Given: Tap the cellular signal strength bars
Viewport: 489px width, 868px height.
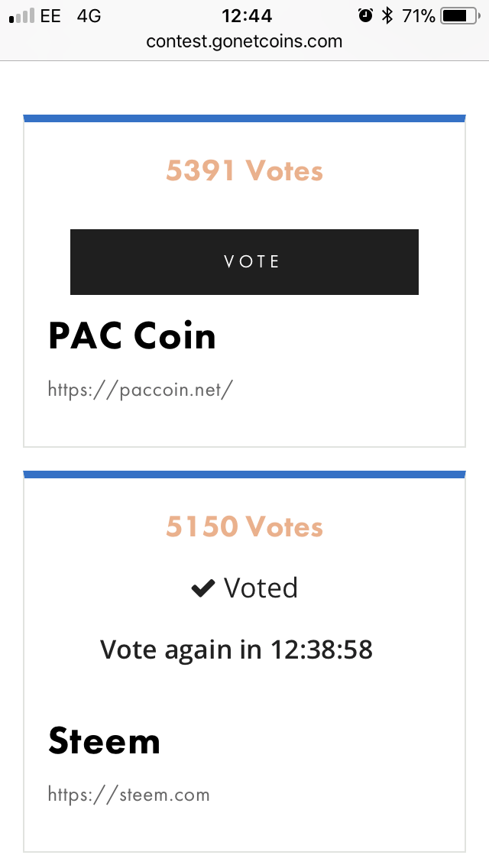Looking at the screenshot, I should click(21, 16).
